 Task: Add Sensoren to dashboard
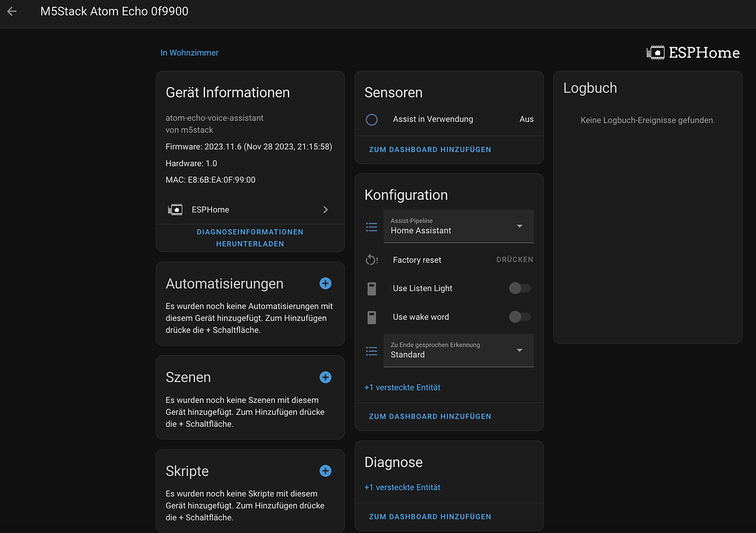pyautogui.click(x=430, y=150)
